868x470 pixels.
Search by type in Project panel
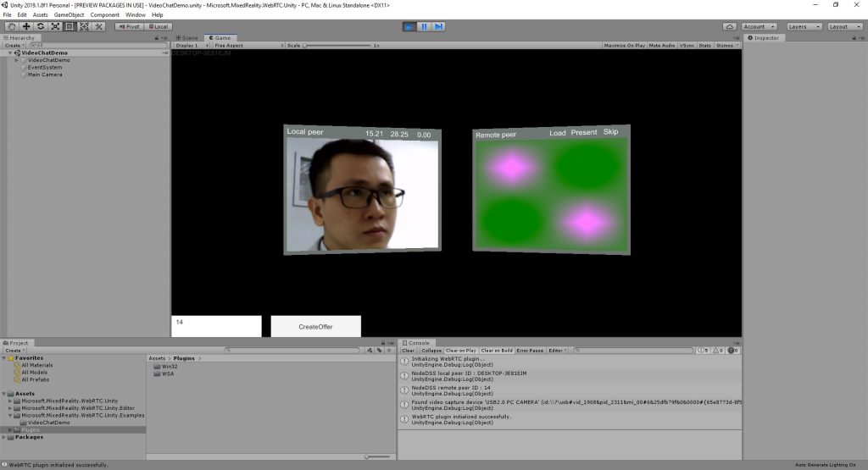pyautogui.click(x=370, y=351)
